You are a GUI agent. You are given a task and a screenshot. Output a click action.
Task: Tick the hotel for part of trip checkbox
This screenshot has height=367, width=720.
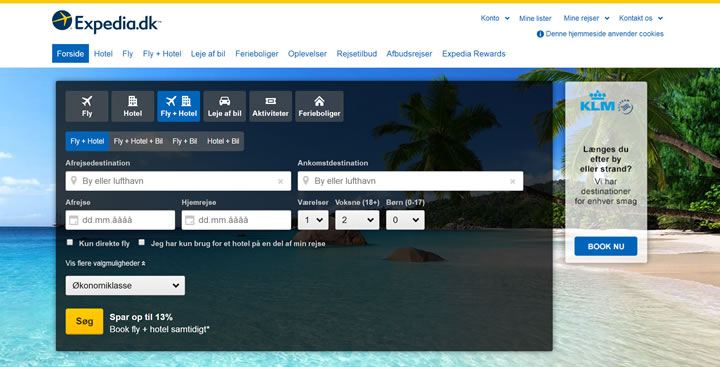point(141,242)
